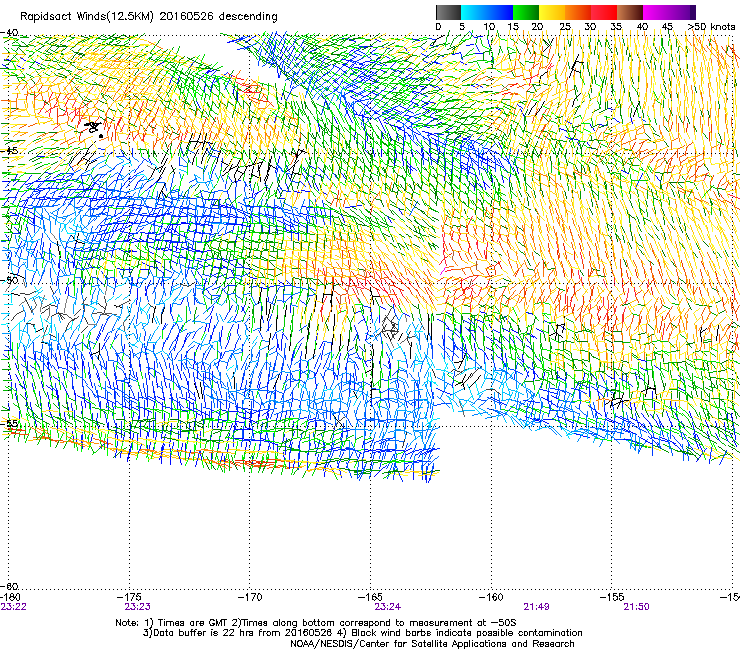Click the 21:49 time stamp
This screenshot has width=740, height=650.
537,607
